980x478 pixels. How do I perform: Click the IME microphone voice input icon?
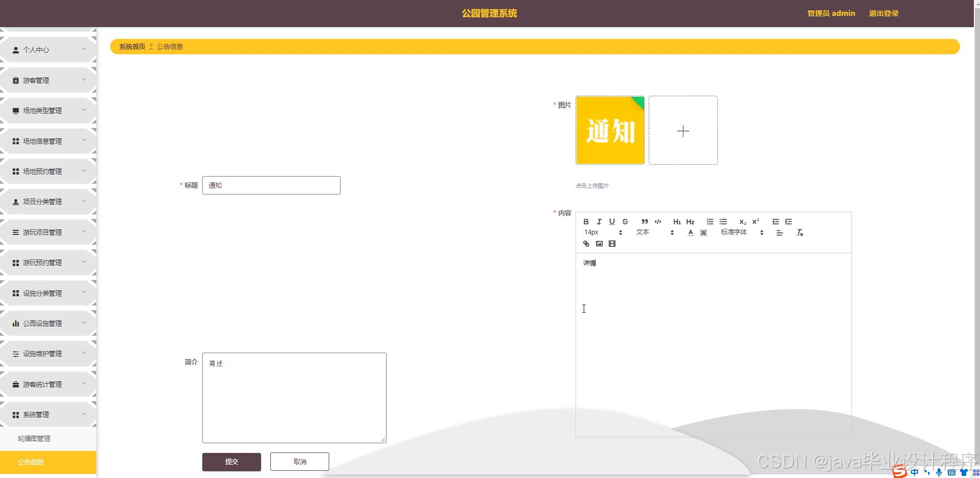(x=939, y=472)
